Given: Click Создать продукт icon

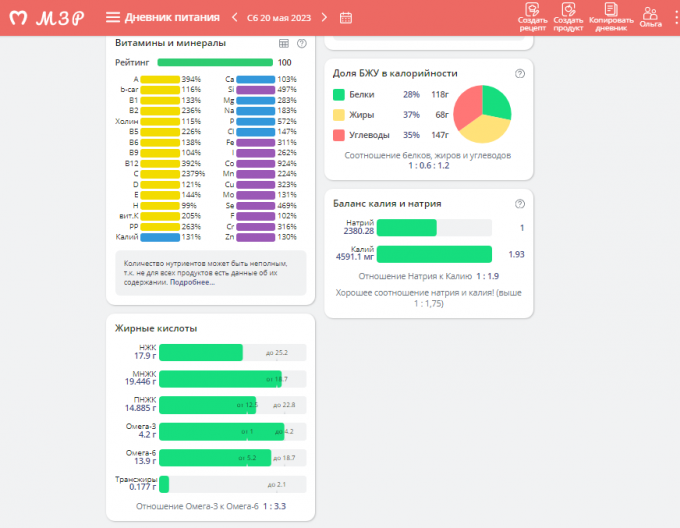Looking at the screenshot, I should pyautogui.click(x=568, y=17).
